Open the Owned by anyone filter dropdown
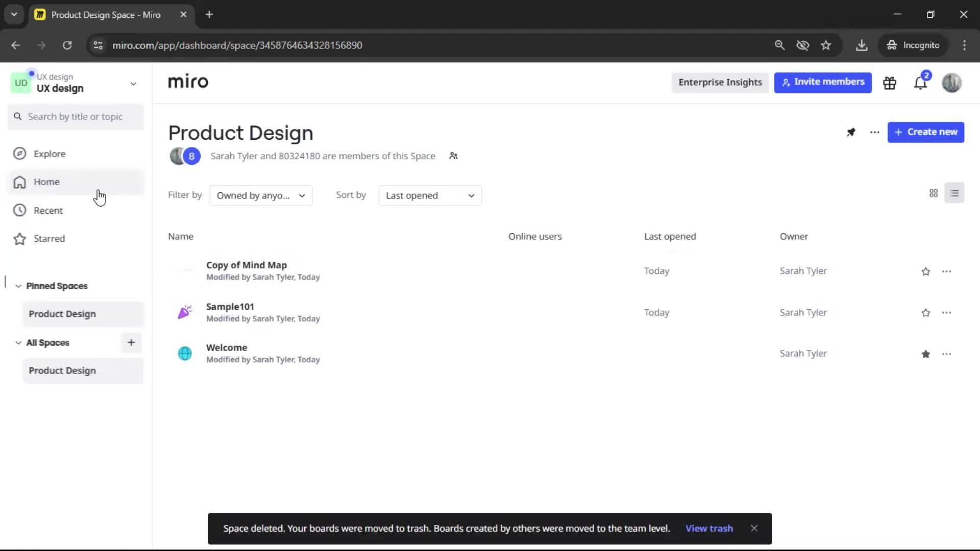The height and width of the screenshot is (551, 980). (x=261, y=195)
